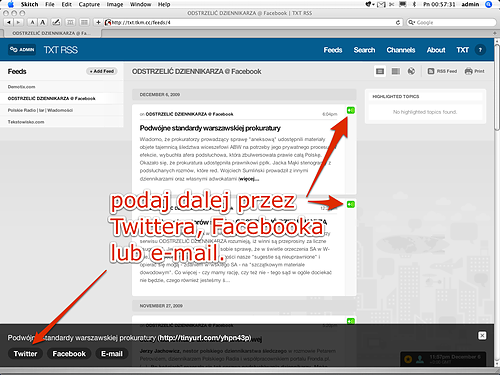Decrease text size with small A button

click(x=32, y=22)
